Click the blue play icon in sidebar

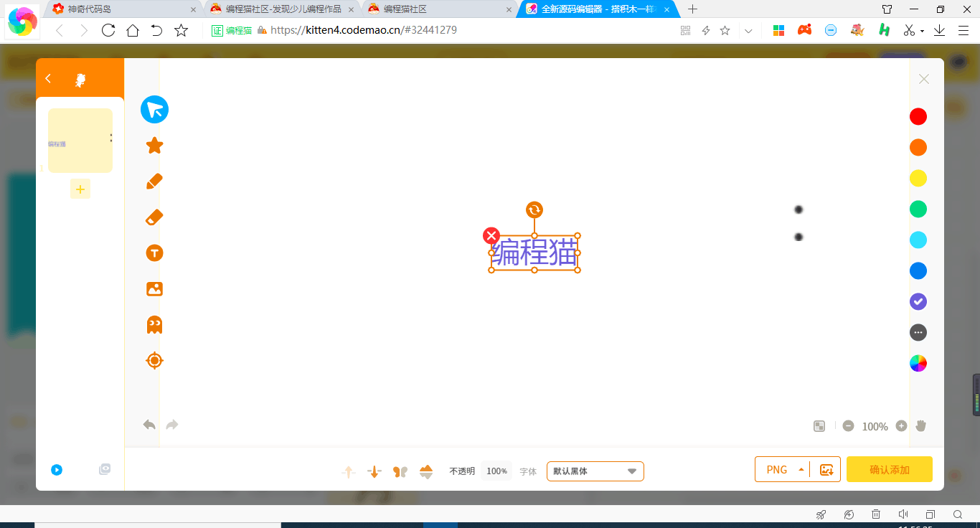tap(57, 470)
